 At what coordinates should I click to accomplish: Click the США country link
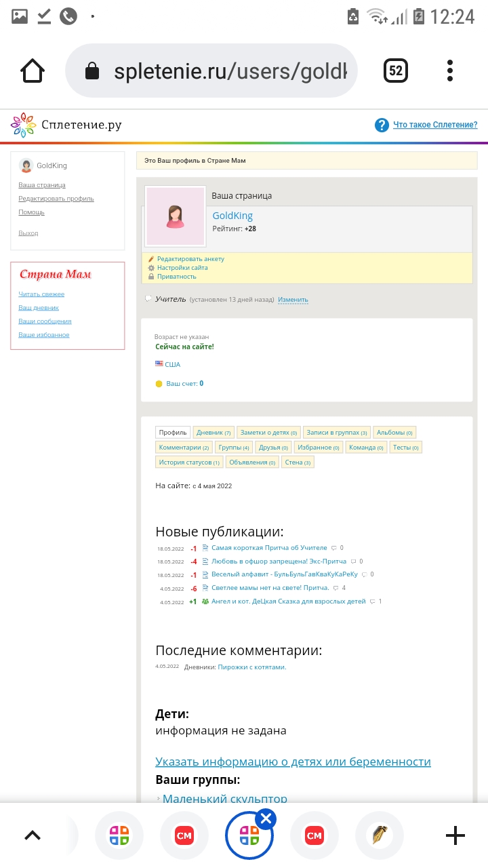click(173, 364)
